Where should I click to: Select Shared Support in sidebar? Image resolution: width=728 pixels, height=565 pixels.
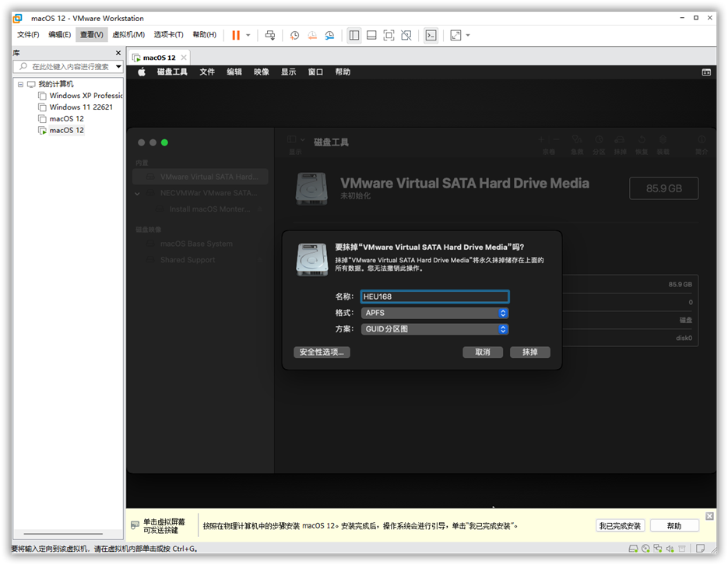pyautogui.click(x=188, y=260)
